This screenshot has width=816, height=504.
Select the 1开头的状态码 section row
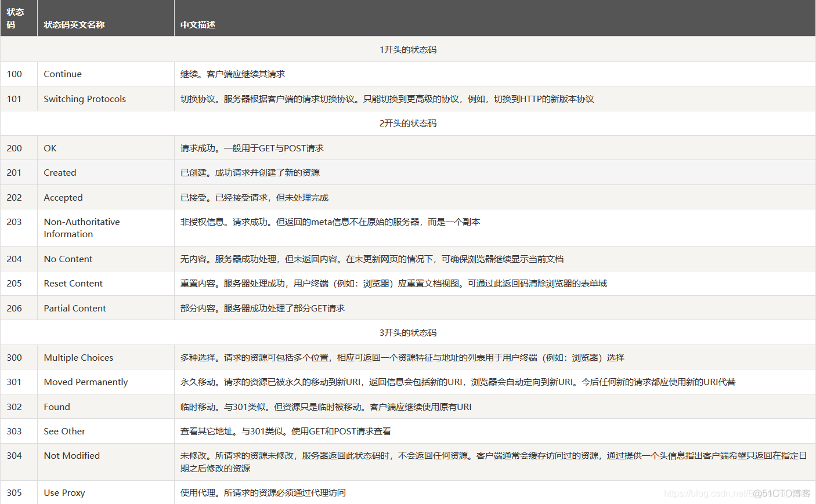pos(408,49)
